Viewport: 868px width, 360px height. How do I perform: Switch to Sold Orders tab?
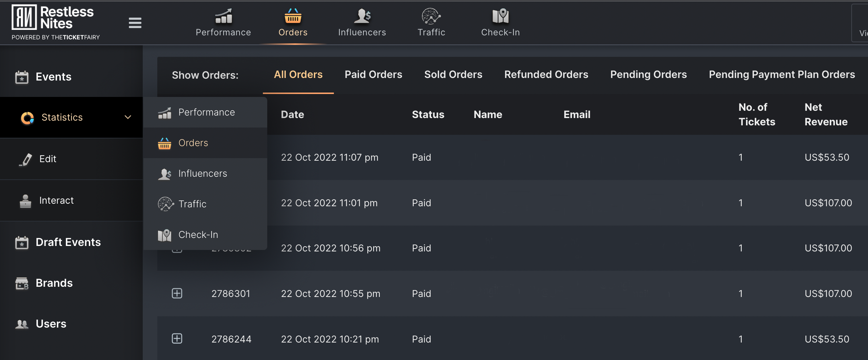(x=453, y=74)
